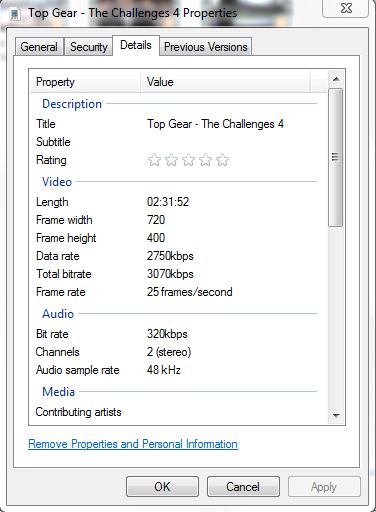Select the empty Subtitle value field
Viewport: 376px width, 512px height.
pos(232,142)
